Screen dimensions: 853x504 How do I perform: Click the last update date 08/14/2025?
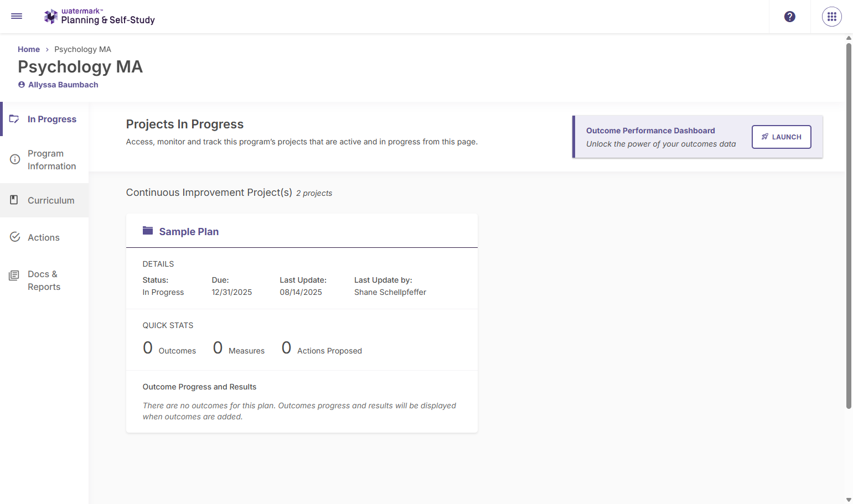[301, 292]
